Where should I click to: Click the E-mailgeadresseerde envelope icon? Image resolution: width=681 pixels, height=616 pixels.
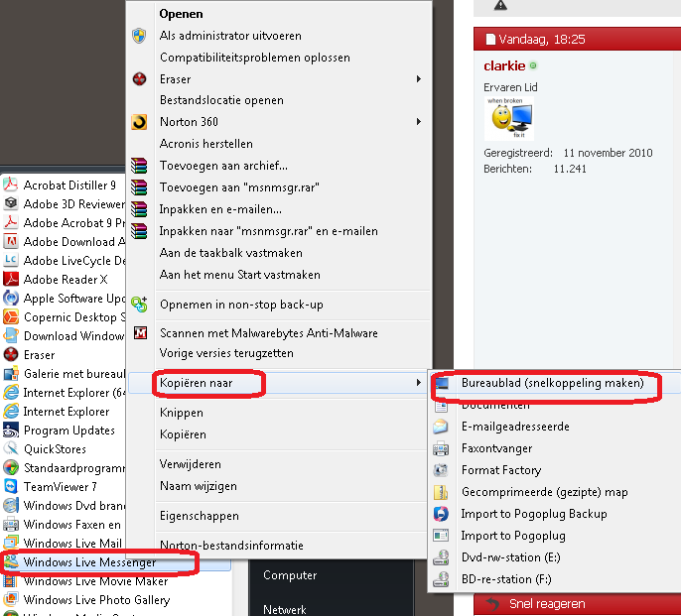441,427
